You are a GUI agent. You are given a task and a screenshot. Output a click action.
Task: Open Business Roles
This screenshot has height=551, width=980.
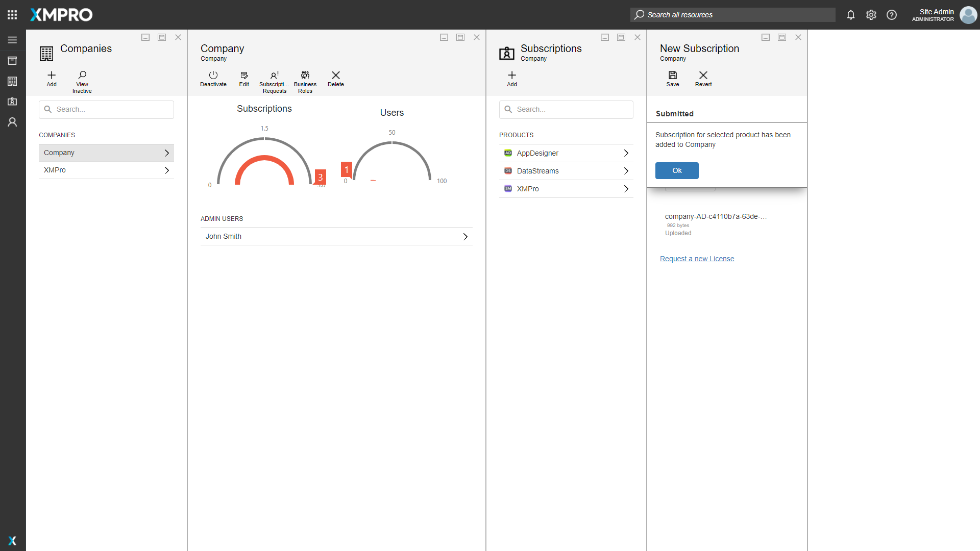[x=305, y=76]
